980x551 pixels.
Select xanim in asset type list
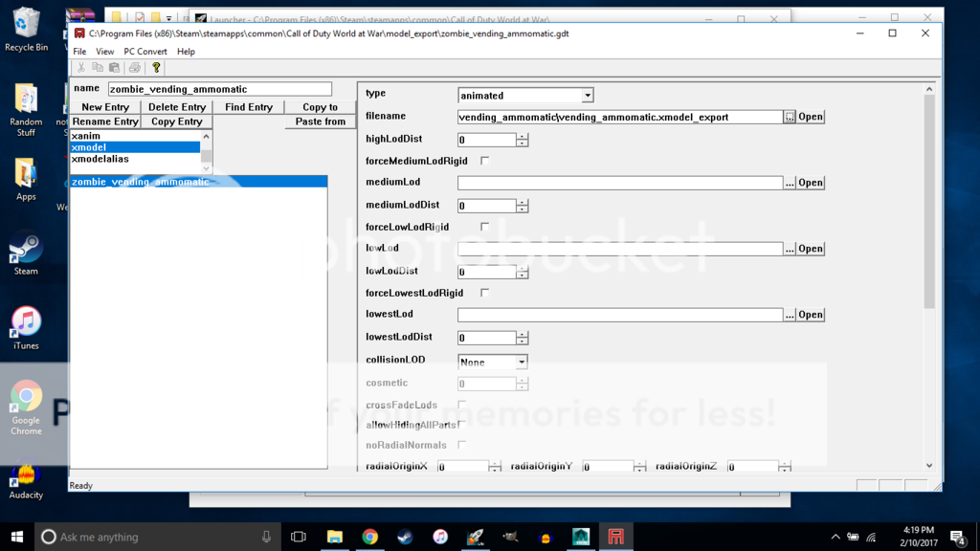135,136
